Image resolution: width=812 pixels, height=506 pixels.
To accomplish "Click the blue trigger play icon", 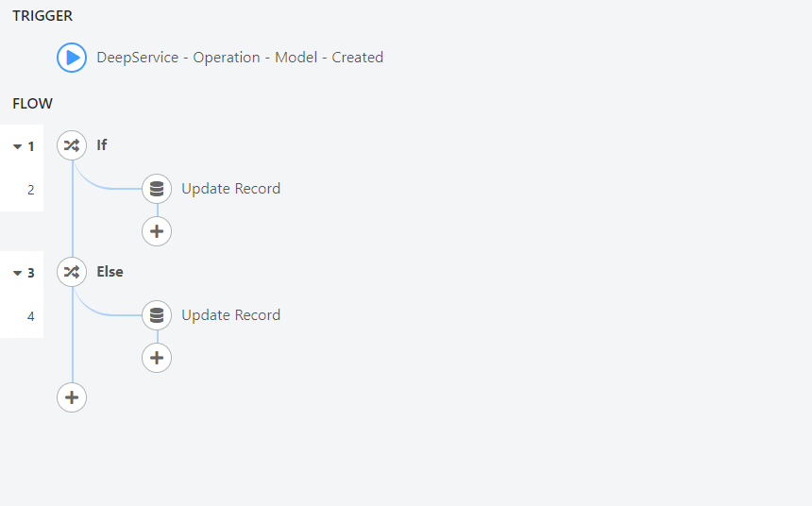I will (x=72, y=58).
